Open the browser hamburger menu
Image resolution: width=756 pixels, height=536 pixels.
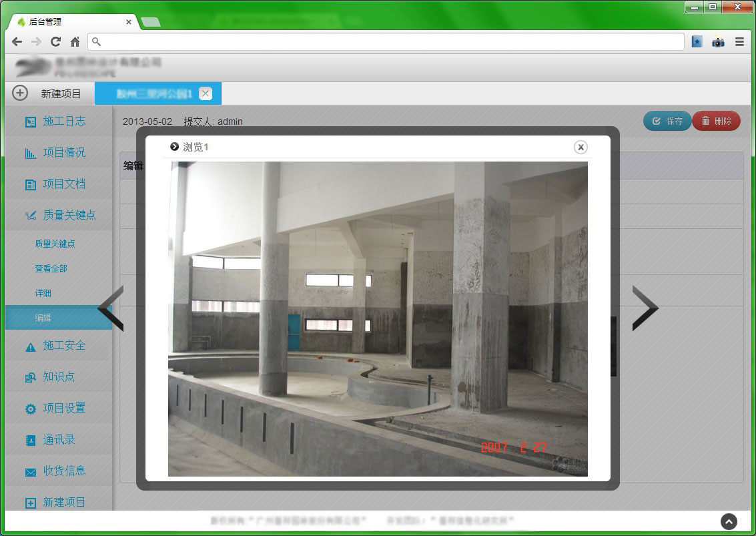coord(739,42)
